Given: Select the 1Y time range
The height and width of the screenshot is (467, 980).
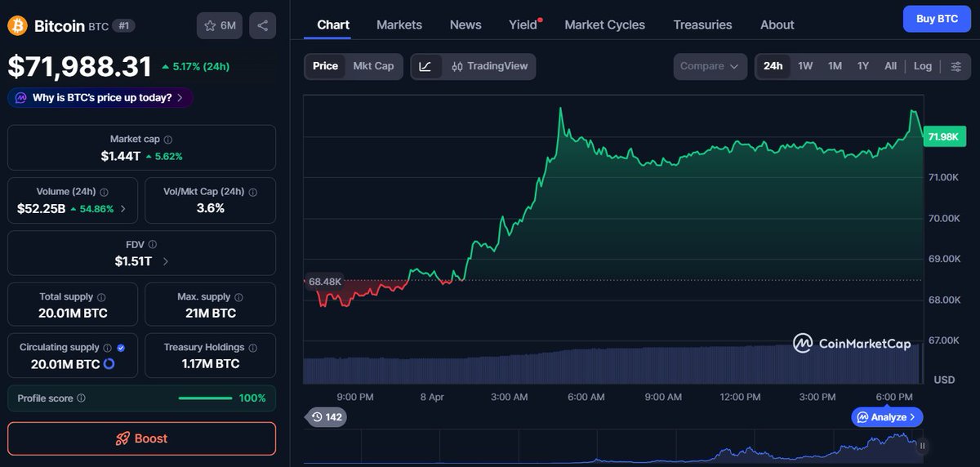Looking at the screenshot, I should tap(863, 66).
